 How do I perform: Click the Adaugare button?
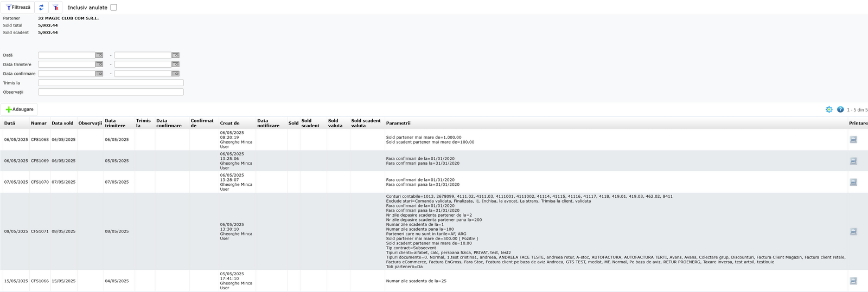pyautogui.click(x=20, y=109)
